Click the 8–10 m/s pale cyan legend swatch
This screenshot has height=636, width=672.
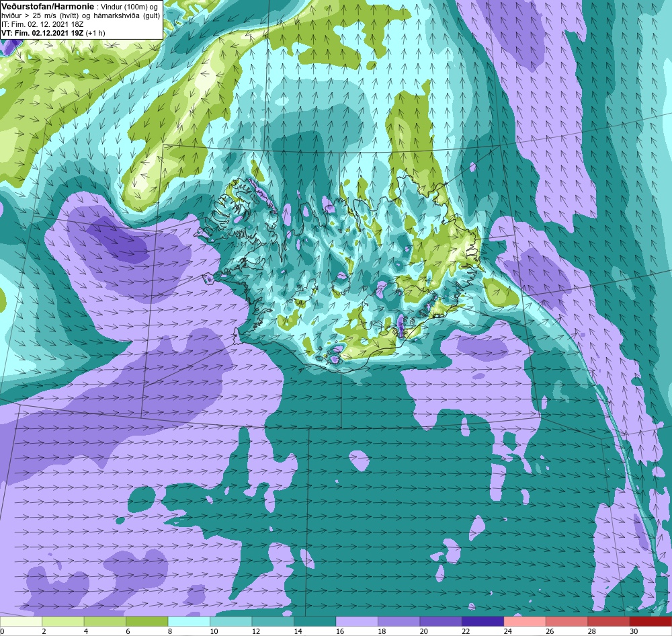pos(189,621)
